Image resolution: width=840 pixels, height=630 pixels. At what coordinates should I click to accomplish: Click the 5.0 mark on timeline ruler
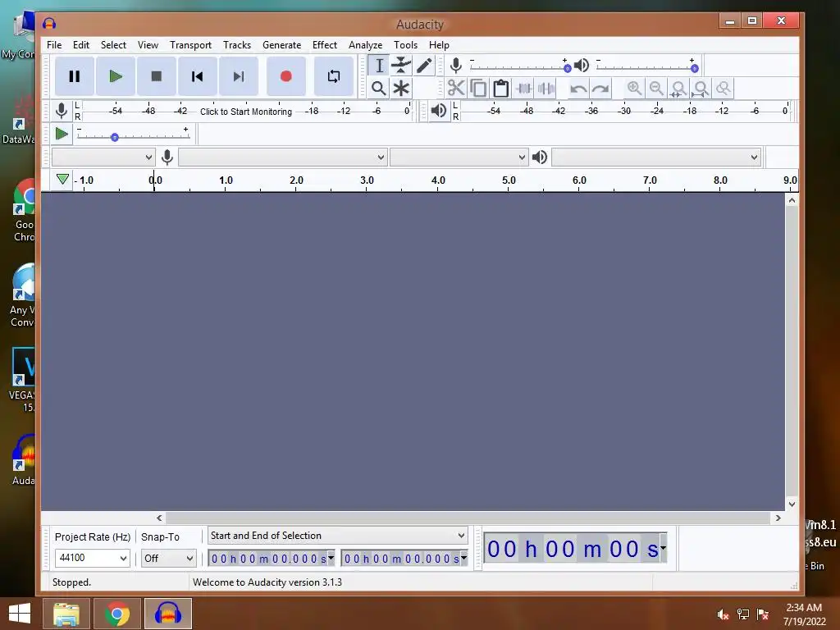[509, 180]
